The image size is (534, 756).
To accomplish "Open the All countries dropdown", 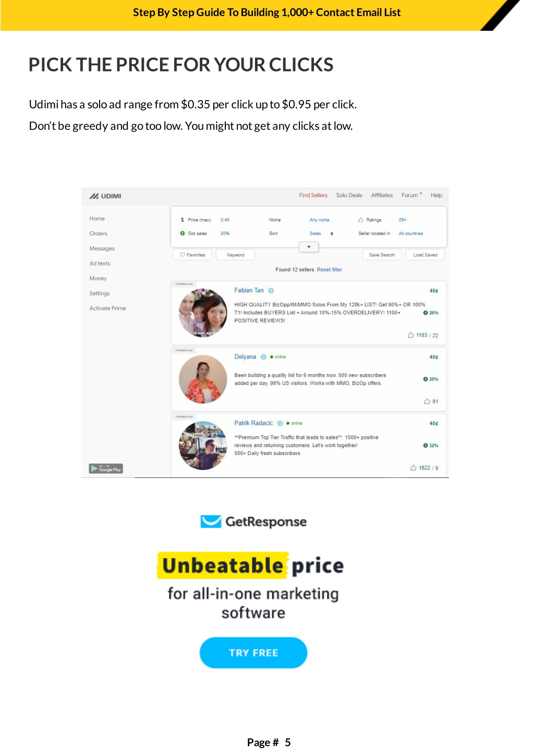I will coord(411,234).
